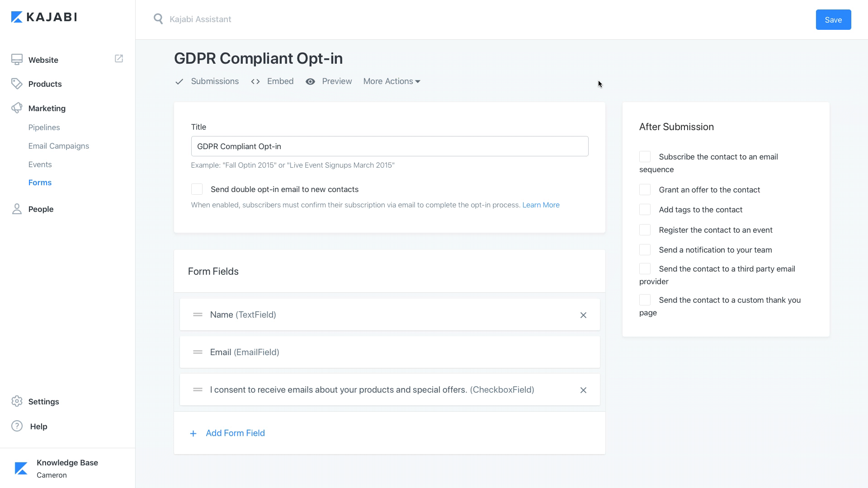Click the Learn More link

point(541,205)
